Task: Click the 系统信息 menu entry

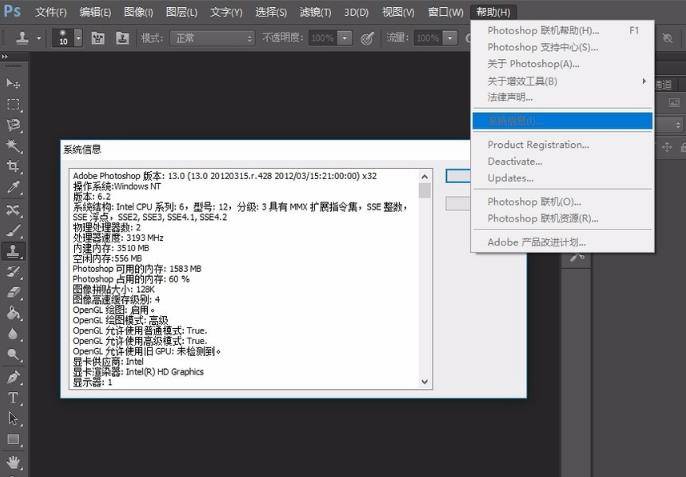Action: pyautogui.click(x=562, y=121)
